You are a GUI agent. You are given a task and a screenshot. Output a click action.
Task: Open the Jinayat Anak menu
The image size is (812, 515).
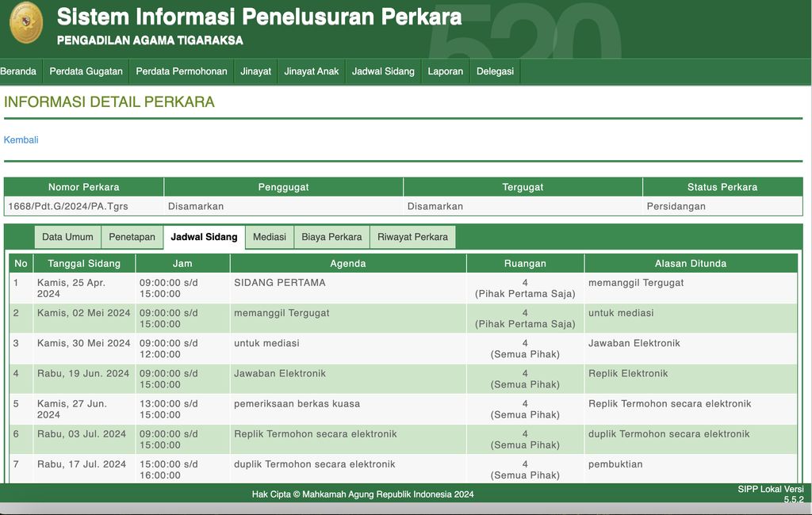311,71
